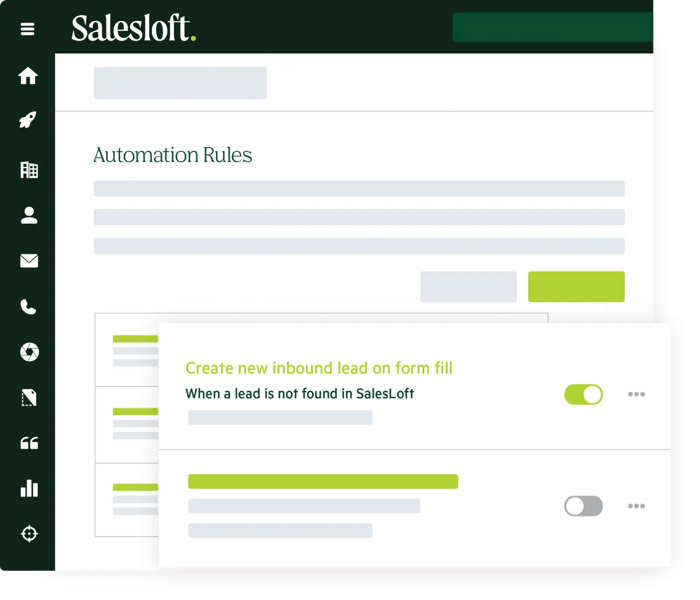Image resolution: width=700 pixels, height=600 pixels.
Task: Open three-dot menu for second rule
Action: [636, 506]
